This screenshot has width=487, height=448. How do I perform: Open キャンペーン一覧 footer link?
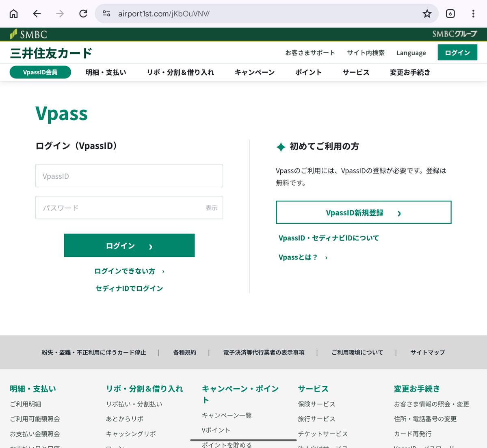point(227,415)
